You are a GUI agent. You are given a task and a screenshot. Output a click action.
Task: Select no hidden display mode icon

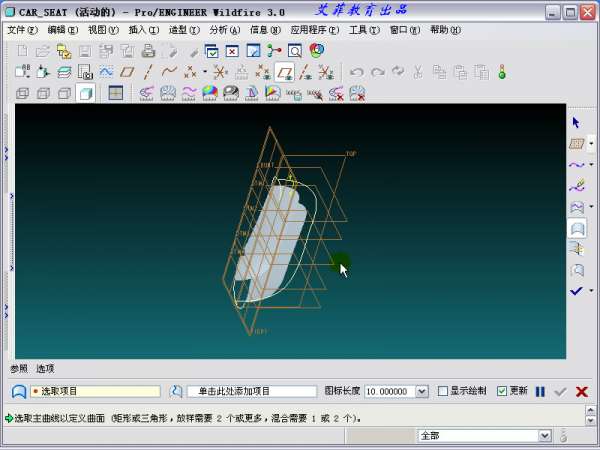click(64, 93)
